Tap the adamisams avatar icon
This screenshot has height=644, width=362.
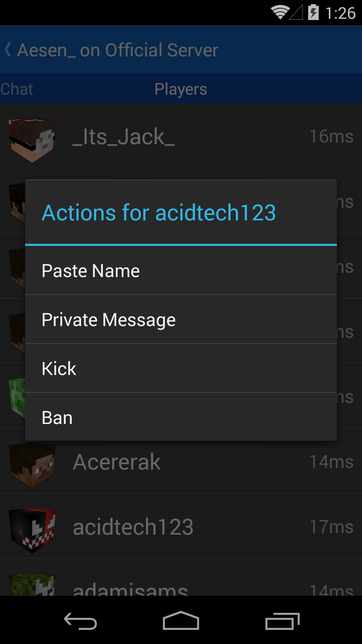pos(32,584)
